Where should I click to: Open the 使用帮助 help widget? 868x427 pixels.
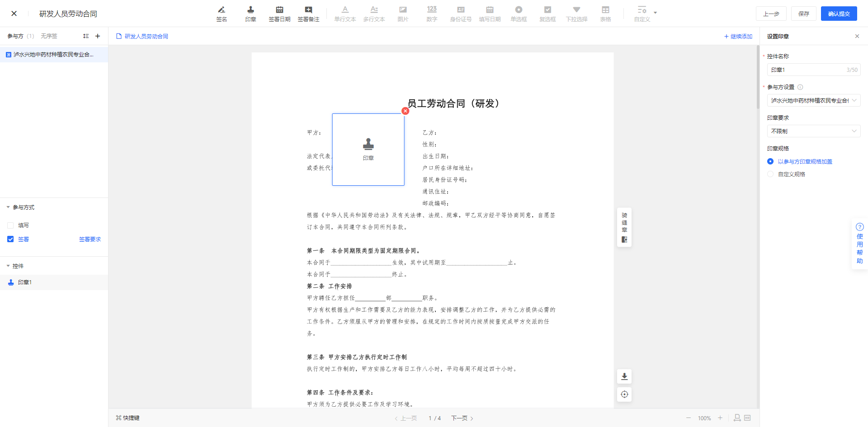click(x=859, y=244)
